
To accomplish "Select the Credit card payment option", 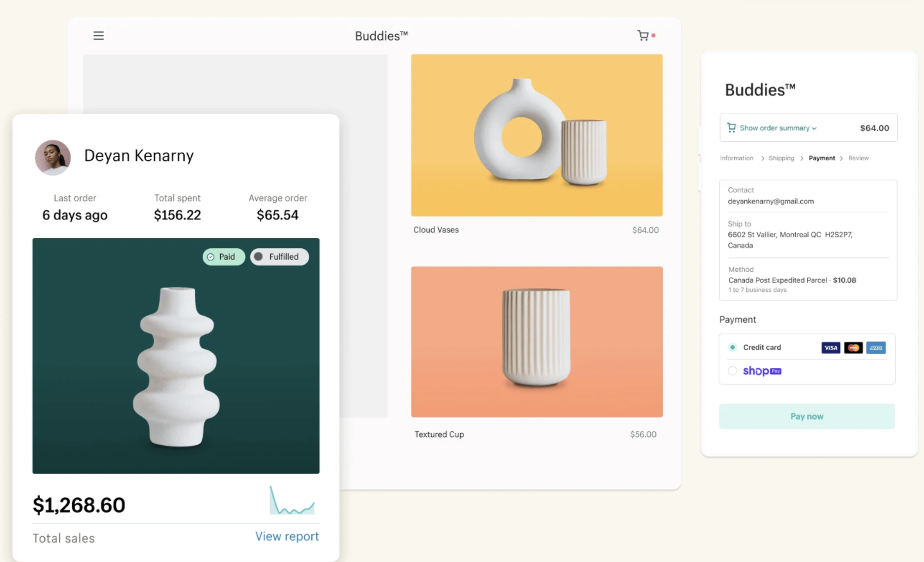I will point(733,347).
